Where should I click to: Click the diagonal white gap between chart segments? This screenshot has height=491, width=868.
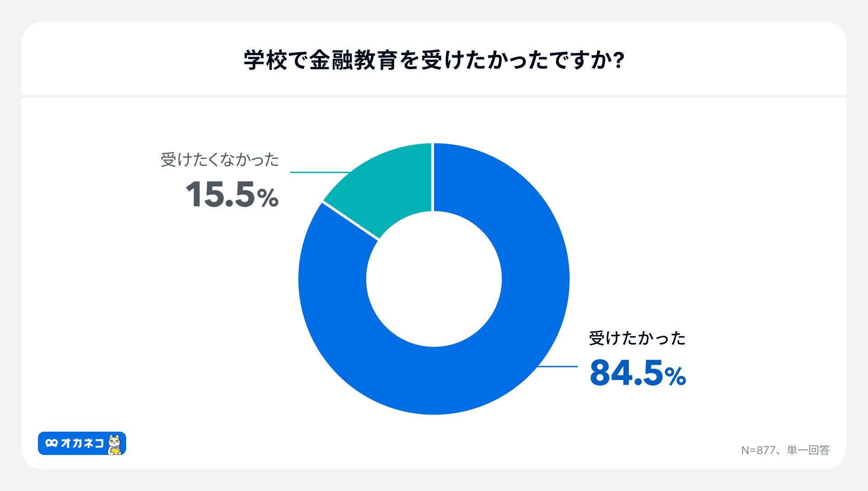coord(350,221)
